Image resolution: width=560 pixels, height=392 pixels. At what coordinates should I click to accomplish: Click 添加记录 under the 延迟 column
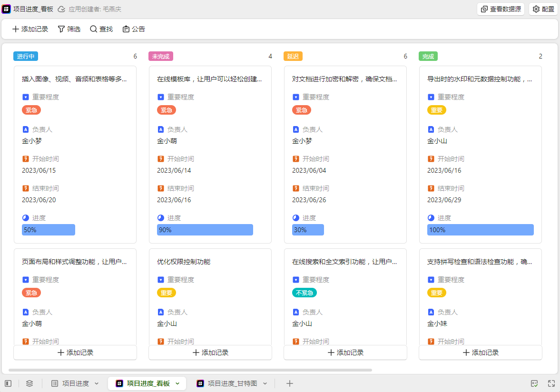[x=345, y=353]
